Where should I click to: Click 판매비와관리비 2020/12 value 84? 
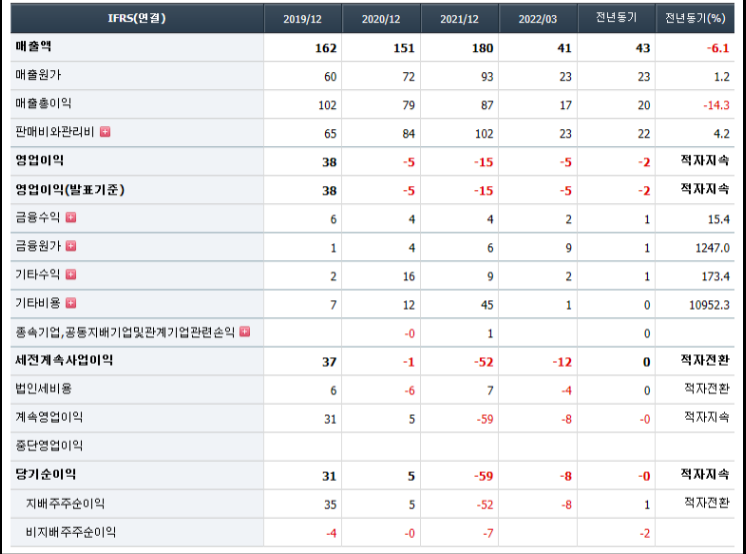409,134
